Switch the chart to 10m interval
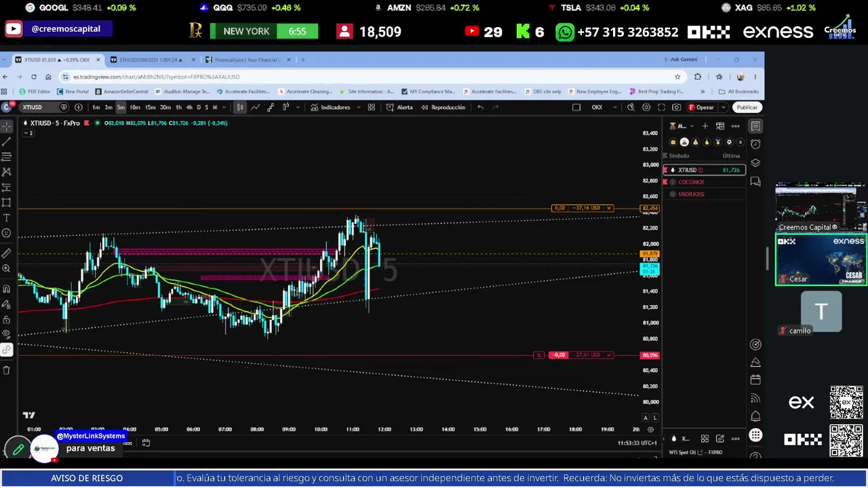Viewport: 868px width, 488px height. 135,107
